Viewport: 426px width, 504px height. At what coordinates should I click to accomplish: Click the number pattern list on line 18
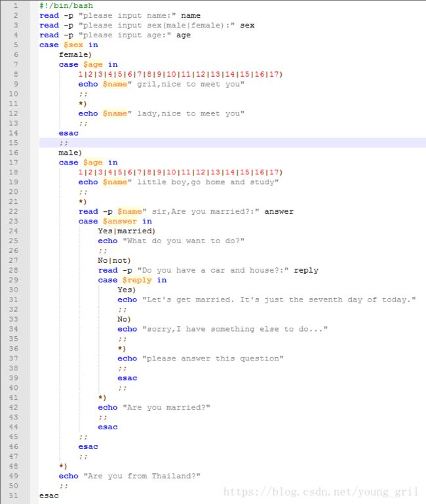[180, 172]
